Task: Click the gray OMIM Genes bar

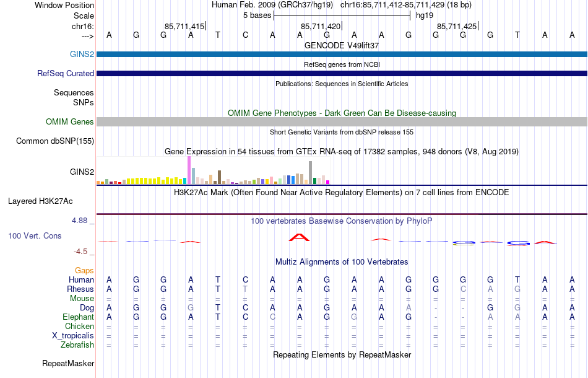Action: [x=342, y=121]
